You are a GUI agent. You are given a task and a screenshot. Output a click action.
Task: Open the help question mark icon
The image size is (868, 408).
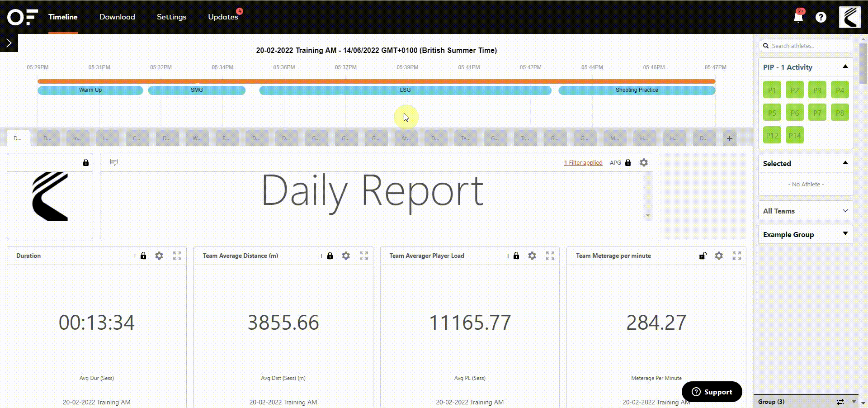coord(821,17)
